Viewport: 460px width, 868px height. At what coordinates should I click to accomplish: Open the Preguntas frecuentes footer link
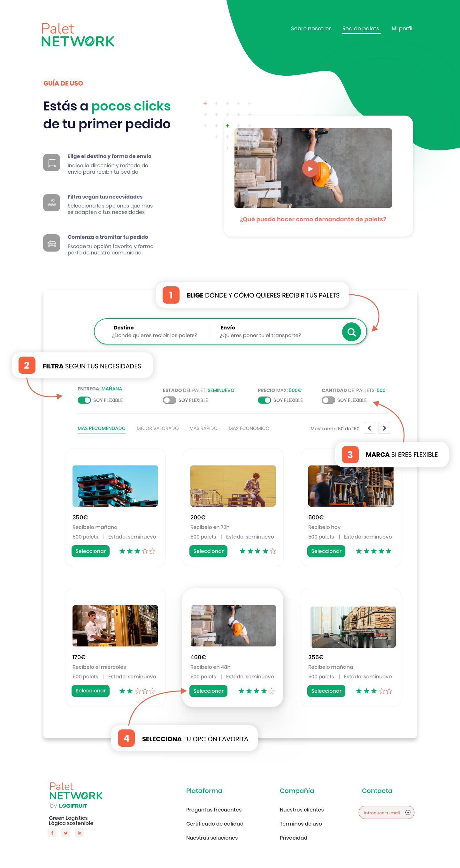point(213,809)
